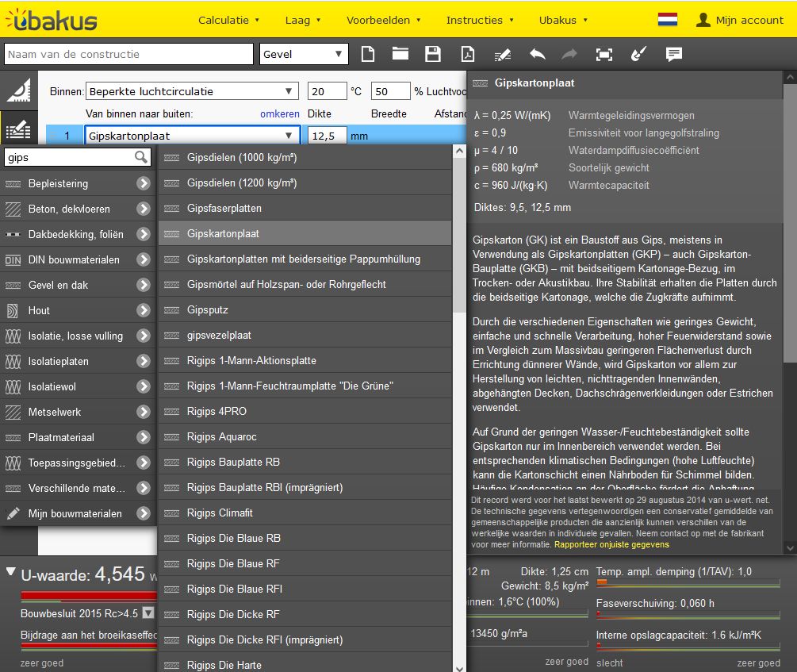Export to PDF via the toolbar icon
Viewport: 797px width, 672px height.
coord(469,54)
